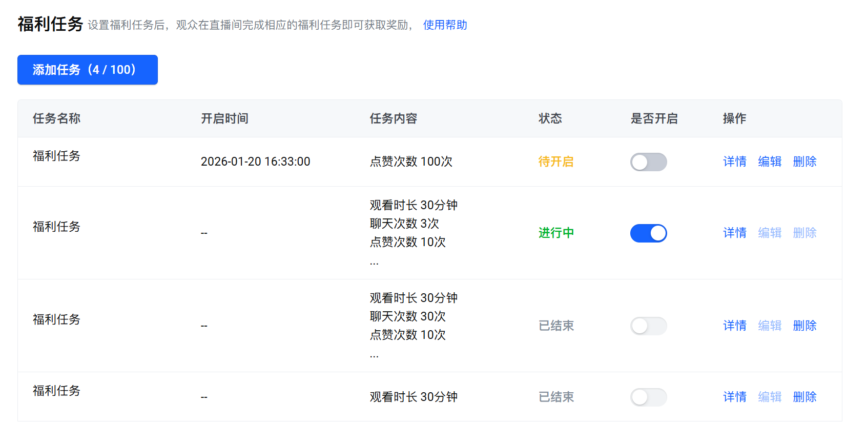Toggle switch for the 聊天次数 30次 task
Viewport: 868px width, 443px height.
pyautogui.click(x=648, y=326)
